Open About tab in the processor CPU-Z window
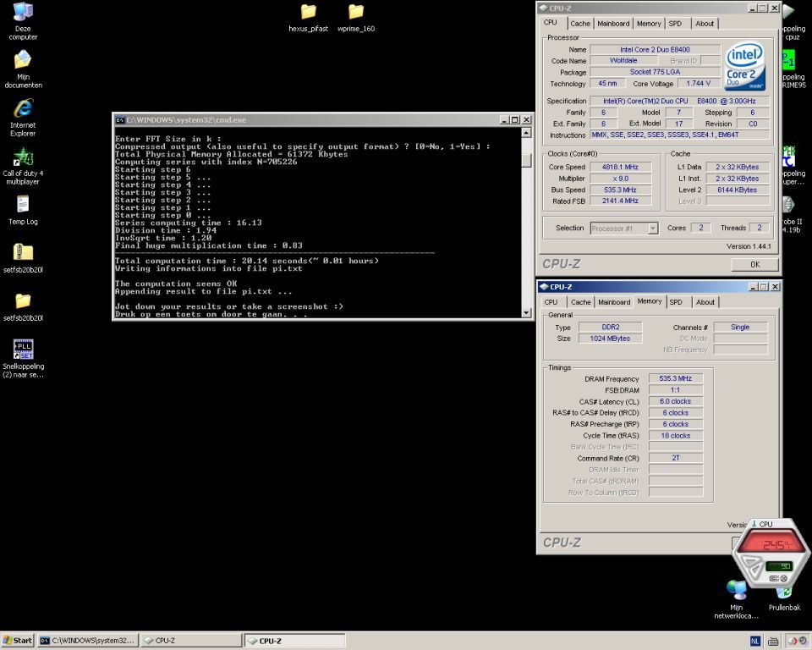 (705, 24)
